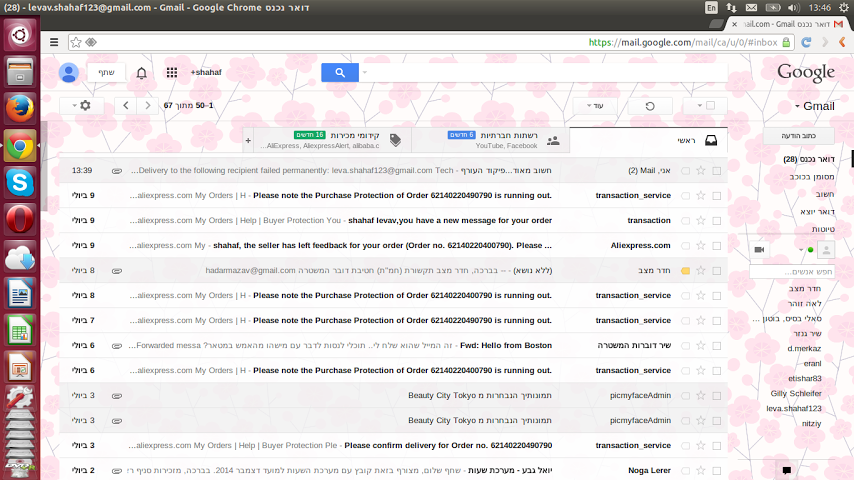The image size is (854, 480).
Task: Bookmark this page with the star icon
Action: pos(76,42)
